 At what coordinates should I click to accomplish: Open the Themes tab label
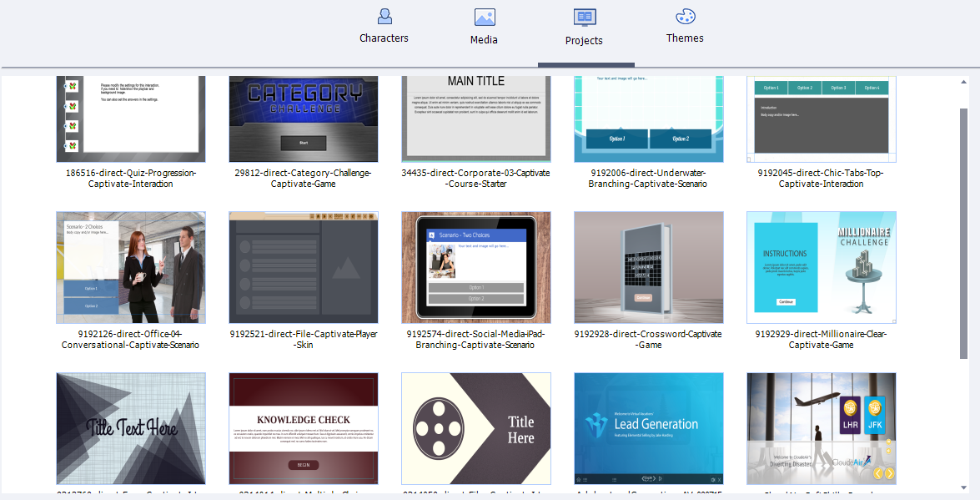685,38
